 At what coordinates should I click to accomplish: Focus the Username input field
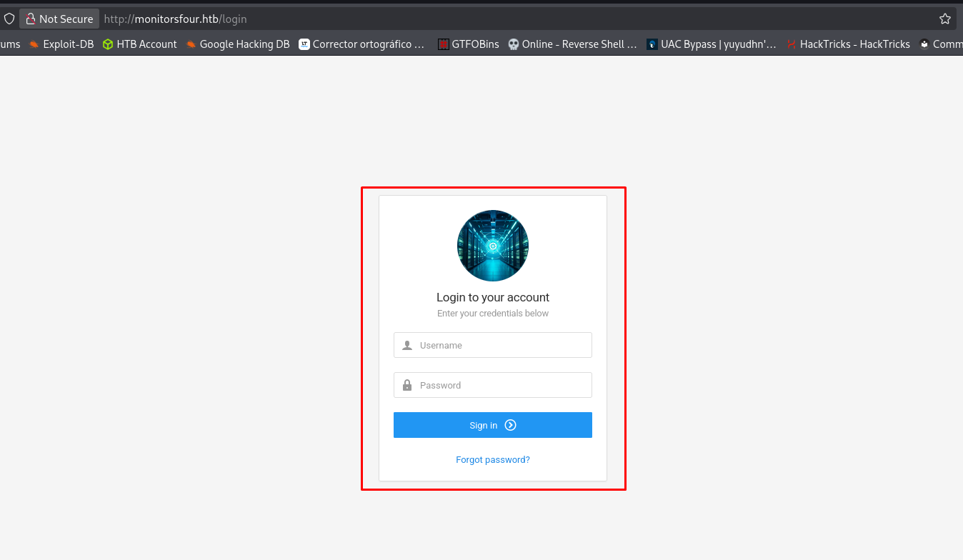(x=500, y=345)
